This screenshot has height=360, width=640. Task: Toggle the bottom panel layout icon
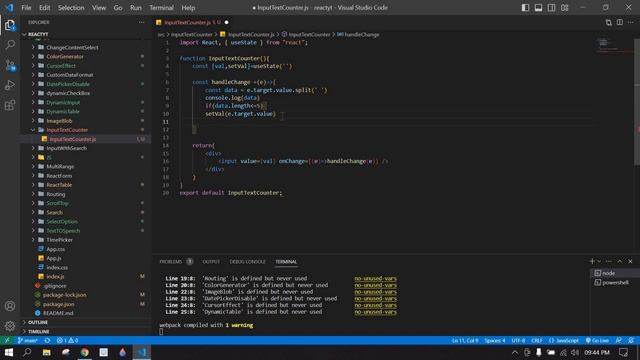(538, 8)
